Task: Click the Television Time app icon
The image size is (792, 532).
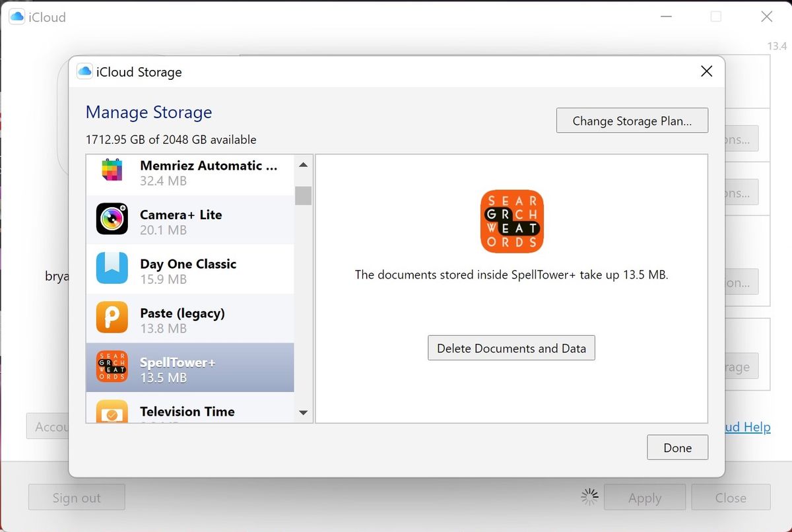Action: (112, 412)
